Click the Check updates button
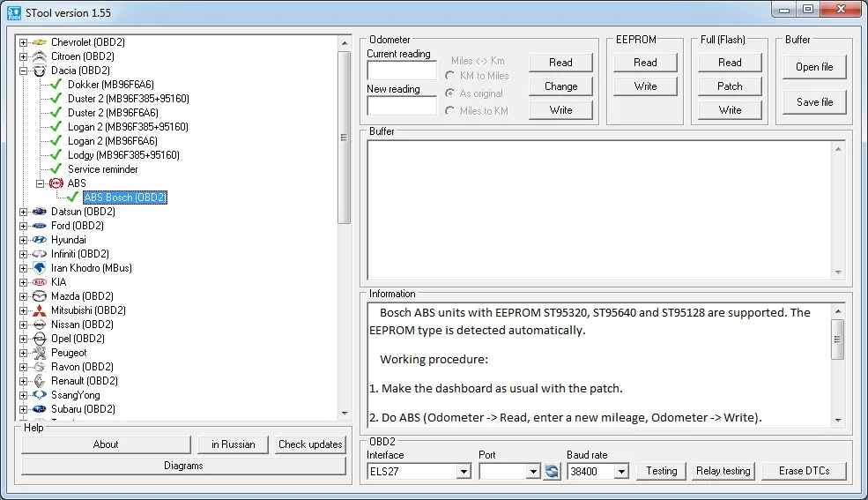The height and width of the screenshot is (500, 868). coord(310,444)
